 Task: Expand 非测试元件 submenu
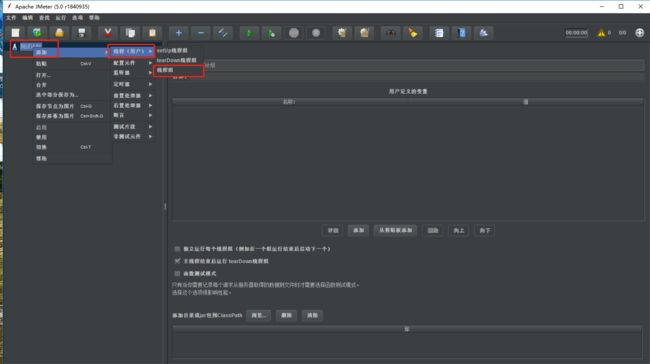click(132, 136)
